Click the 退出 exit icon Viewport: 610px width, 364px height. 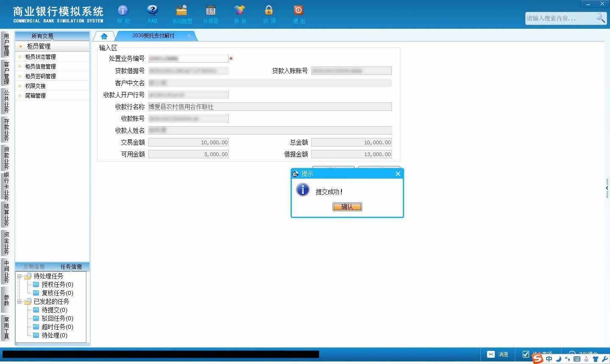[x=298, y=11]
